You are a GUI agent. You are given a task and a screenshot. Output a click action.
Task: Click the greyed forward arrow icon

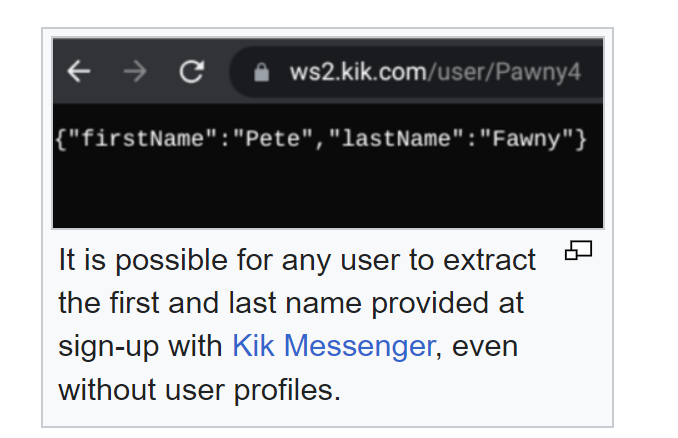pos(135,71)
